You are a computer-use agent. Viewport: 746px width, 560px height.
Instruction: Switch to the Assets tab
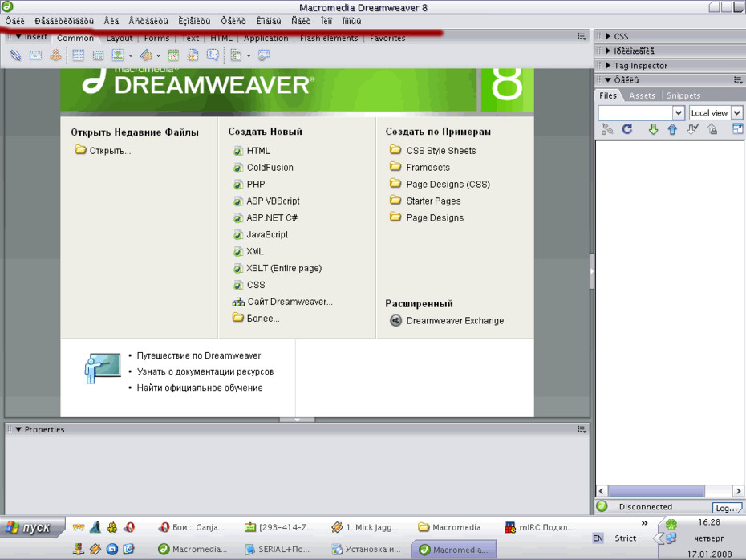point(643,95)
